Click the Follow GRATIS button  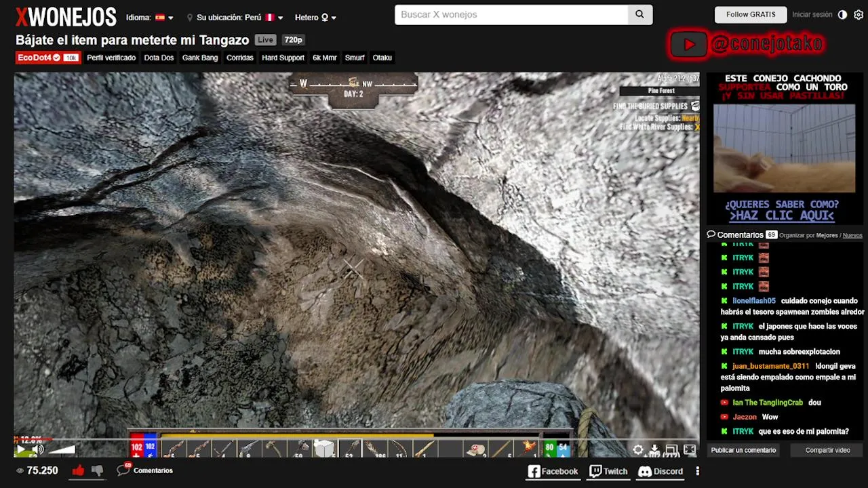[x=751, y=14]
